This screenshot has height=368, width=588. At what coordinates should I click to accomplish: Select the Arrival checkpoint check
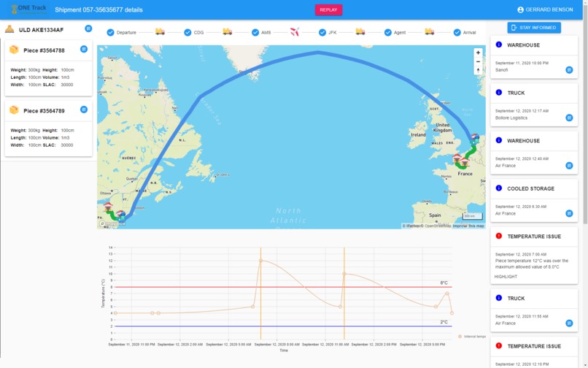click(x=457, y=32)
